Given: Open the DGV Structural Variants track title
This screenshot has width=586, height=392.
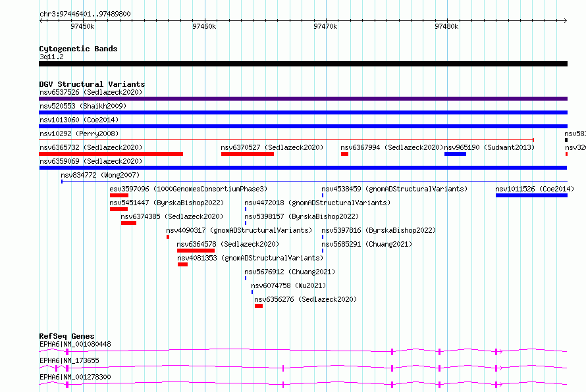Looking at the screenshot, I should click(x=92, y=84).
